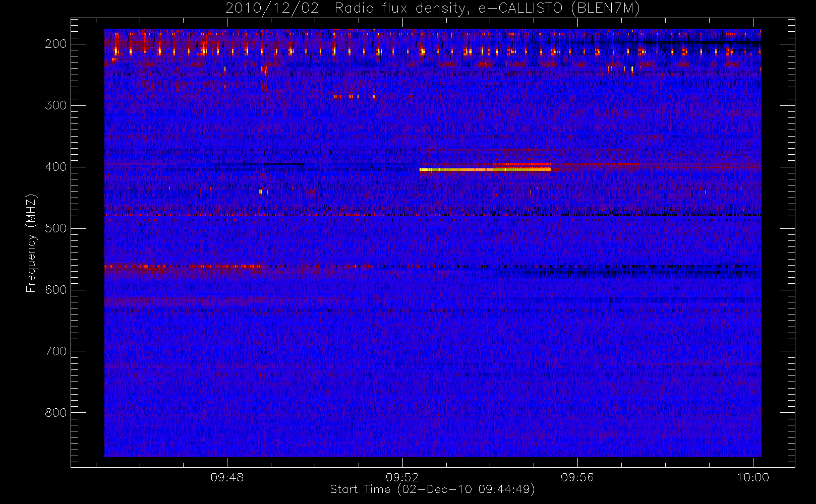The height and width of the screenshot is (504, 816).
Task: Click the 500 MHz frequency tick label
Action: click(55, 228)
